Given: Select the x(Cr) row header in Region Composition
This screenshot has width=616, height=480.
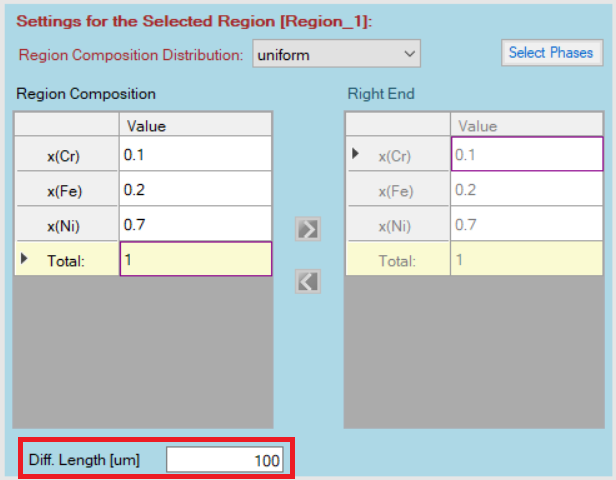Looking at the screenshot, I should click(66, 155).
